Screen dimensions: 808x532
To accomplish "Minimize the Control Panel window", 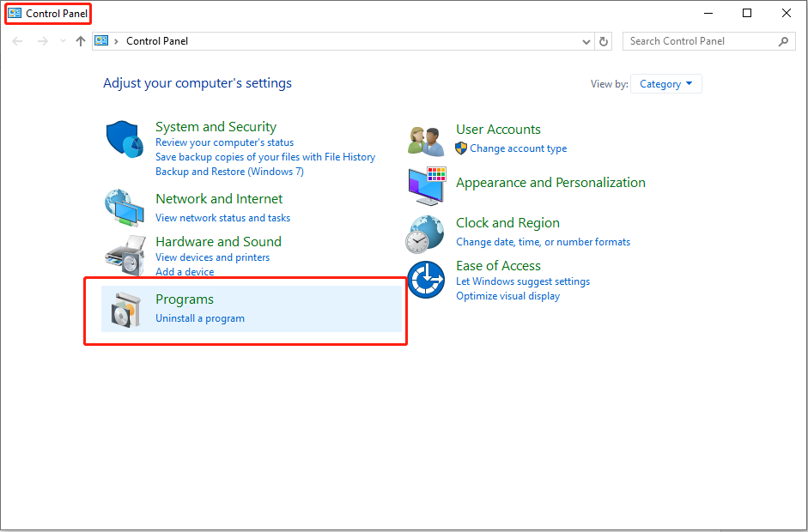I will coord(708,14).
